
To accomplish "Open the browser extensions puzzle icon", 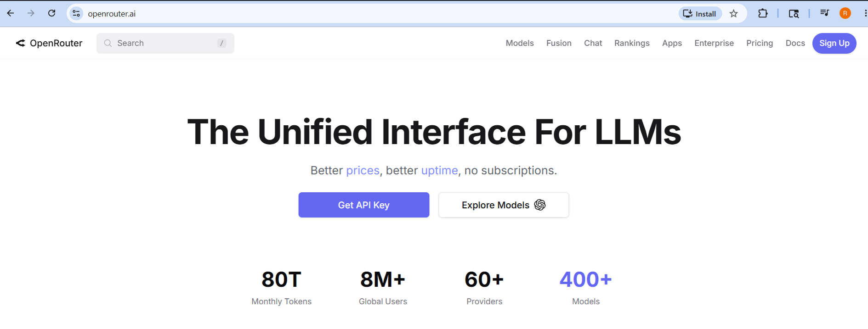I will point(763,13).
